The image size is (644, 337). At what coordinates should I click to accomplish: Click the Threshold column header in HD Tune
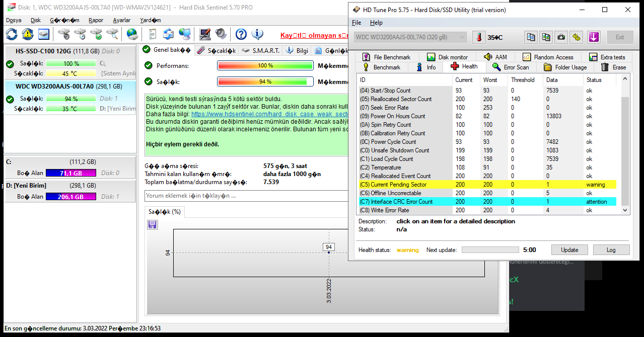click(523, 79)
